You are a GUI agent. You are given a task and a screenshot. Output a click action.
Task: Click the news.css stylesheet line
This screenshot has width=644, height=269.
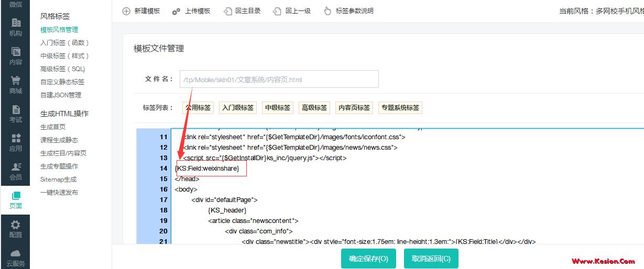click(x=290, y=148)
